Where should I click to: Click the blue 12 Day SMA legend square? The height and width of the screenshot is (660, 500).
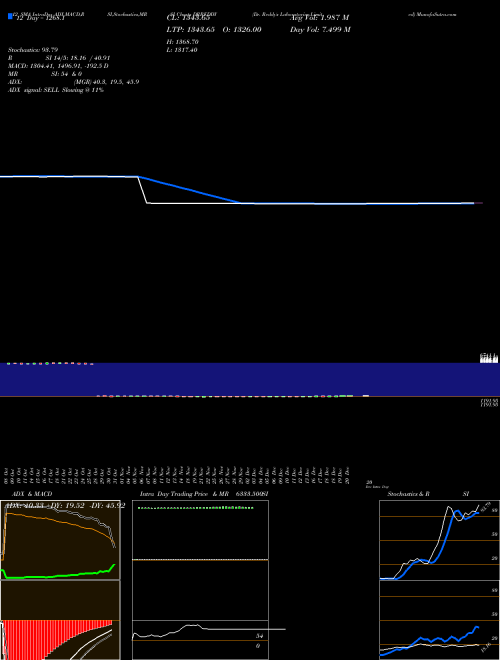click(10, 16)
